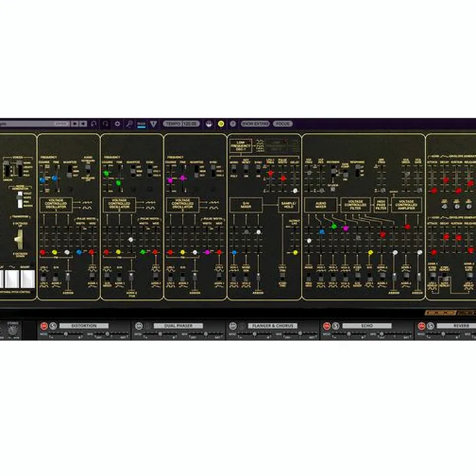This screenshot has height=476, width=476.
Task: Click the Voltage Controlled Amplifier module block
Action: click(407, 205)
